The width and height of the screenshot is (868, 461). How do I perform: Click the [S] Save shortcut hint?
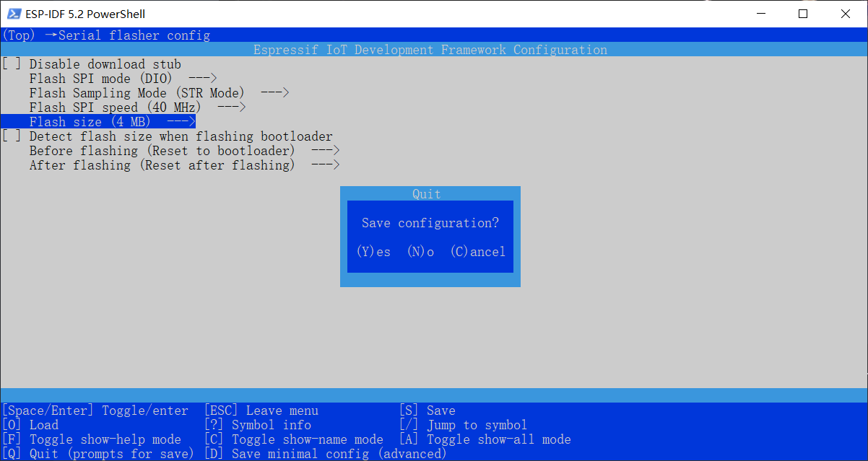[428, 410]
